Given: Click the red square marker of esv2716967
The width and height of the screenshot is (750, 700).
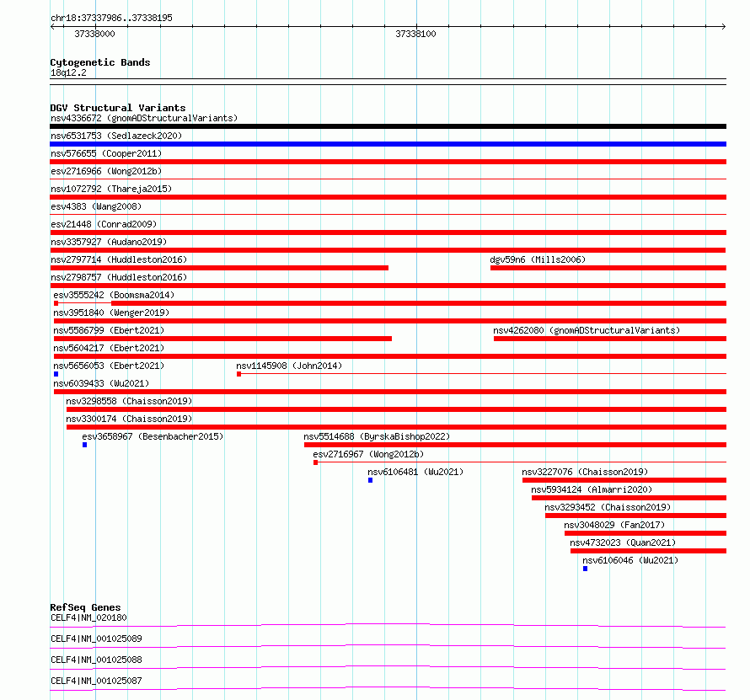Looking at the screenshot, I should coord(316,462).
